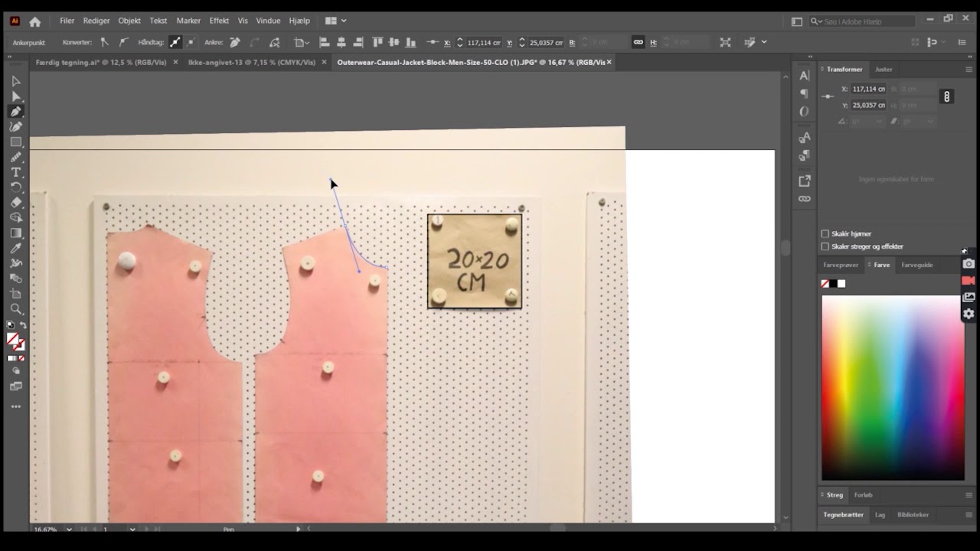Click the recorder camera snapshot icon
The height and width of the screenshot is (551, 980).
[x=969, y=264]
